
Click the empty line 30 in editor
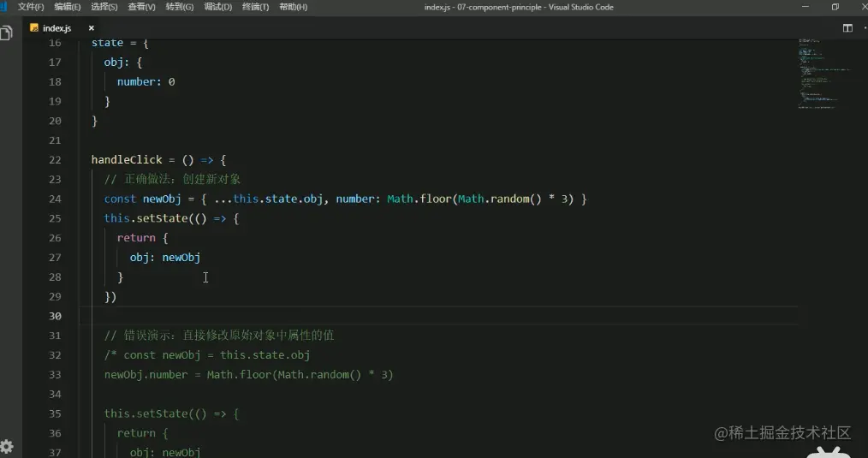tap(437, 316)
